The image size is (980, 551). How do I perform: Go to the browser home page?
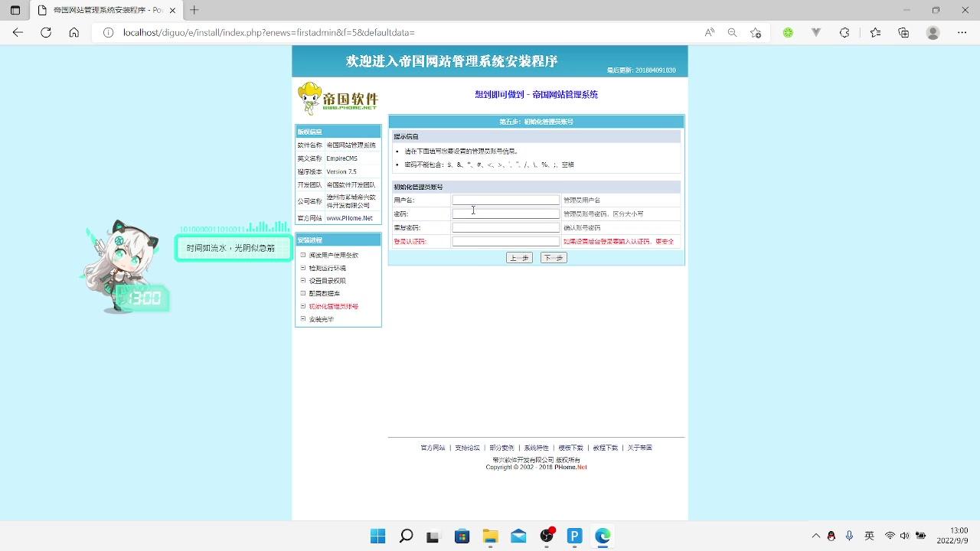point(73,32)
